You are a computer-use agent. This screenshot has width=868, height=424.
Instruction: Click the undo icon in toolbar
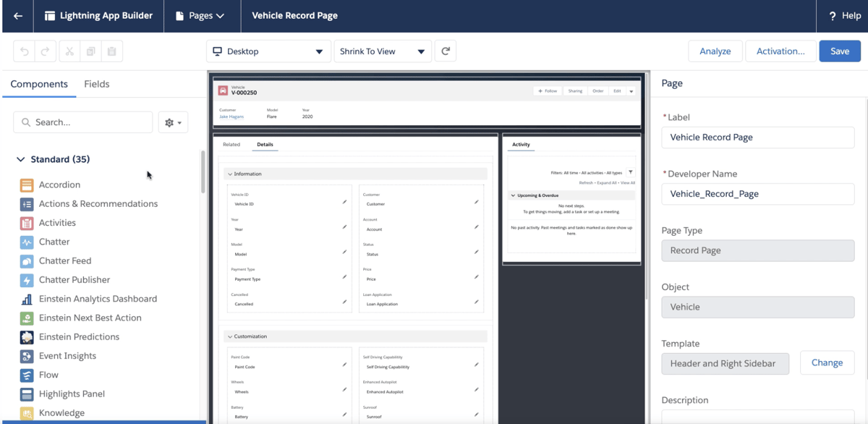tap(25, 51)
